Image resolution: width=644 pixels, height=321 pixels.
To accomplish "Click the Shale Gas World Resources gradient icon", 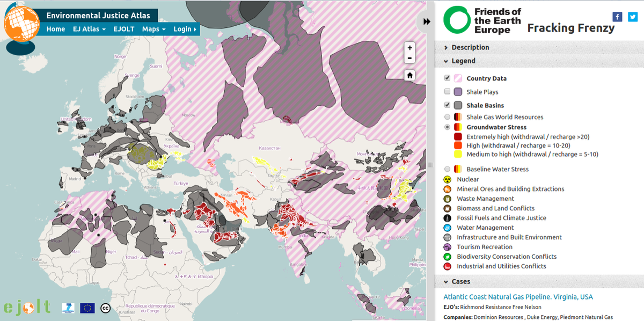I will click(x=458, y=117).
